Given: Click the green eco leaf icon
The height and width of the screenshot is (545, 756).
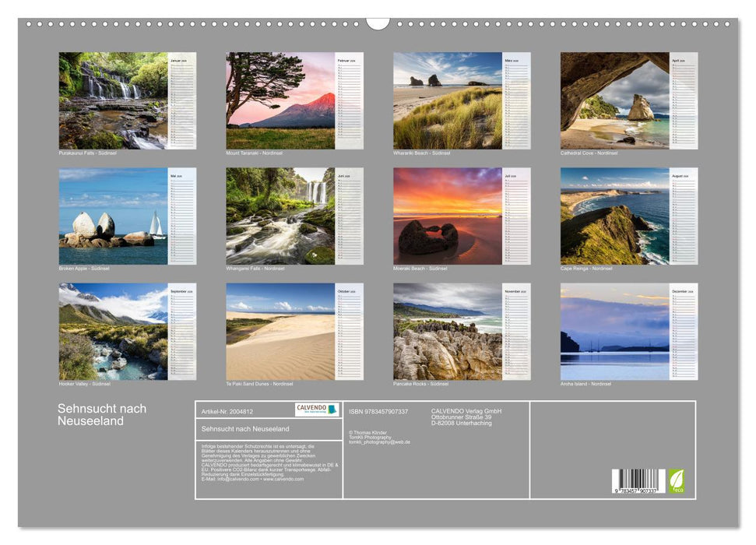Looking at the screenshot, I should [676, 480].
